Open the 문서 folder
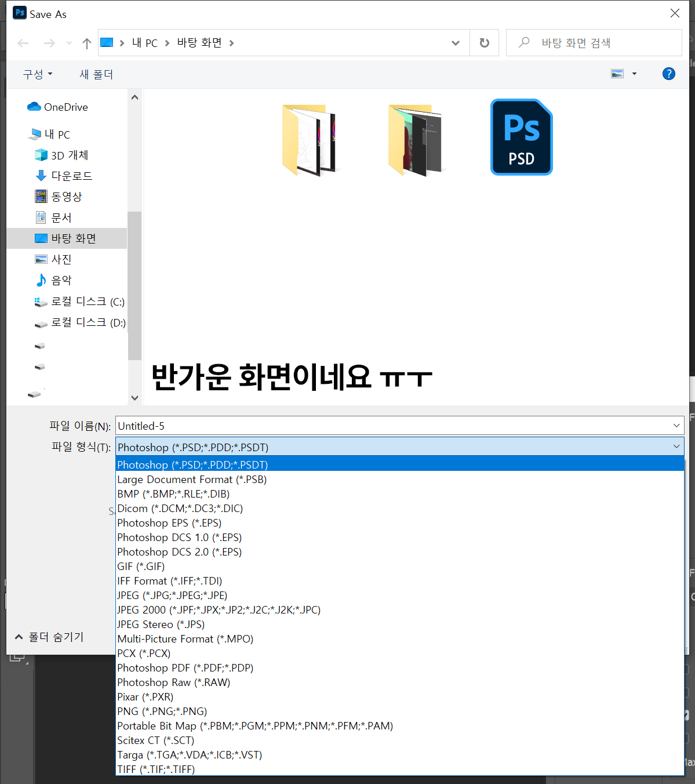695x784 pixels. tap(53, 217)
